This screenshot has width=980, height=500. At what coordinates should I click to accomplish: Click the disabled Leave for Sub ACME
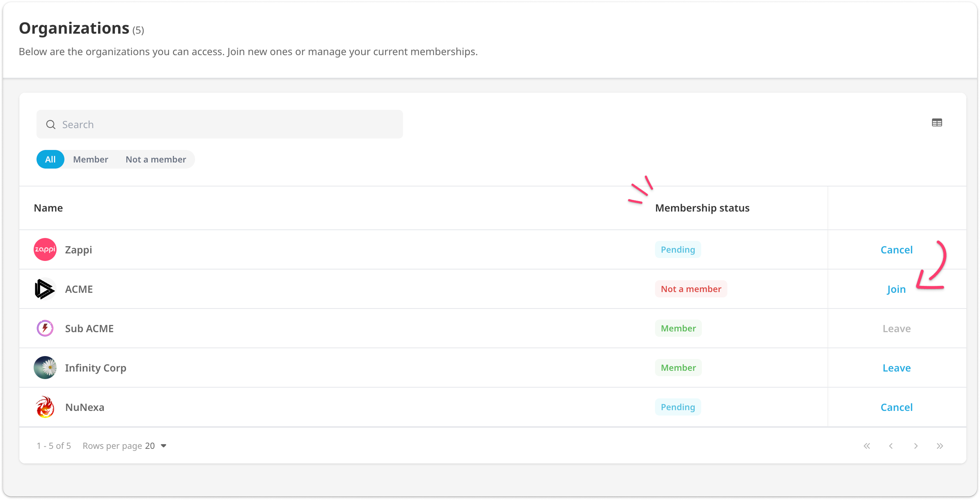896,329
